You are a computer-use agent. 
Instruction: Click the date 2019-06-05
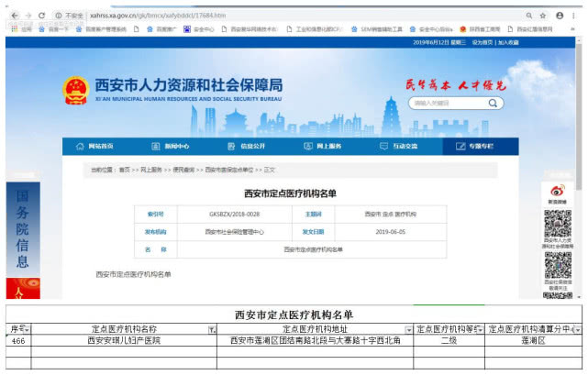click(391, 232)
